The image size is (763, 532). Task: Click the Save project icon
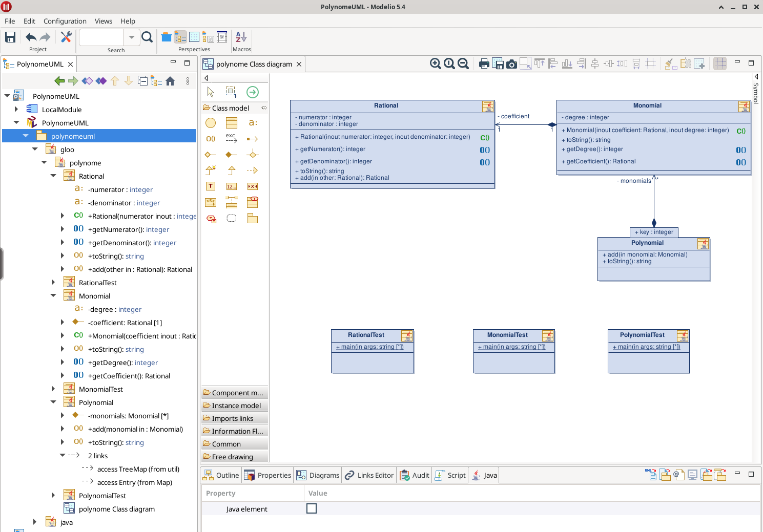point(10,37)
